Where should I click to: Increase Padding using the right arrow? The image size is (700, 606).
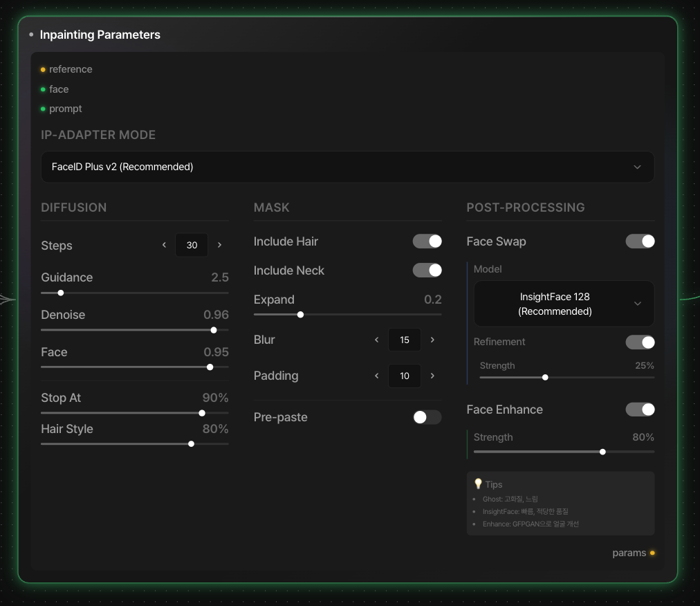click(432, 376)
